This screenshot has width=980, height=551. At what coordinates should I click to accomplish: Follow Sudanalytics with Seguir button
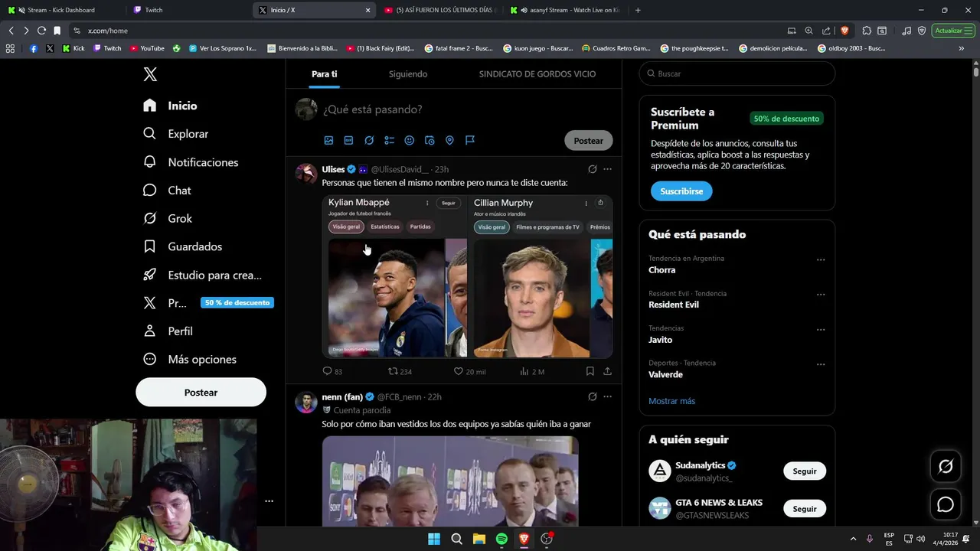point(804,471)
